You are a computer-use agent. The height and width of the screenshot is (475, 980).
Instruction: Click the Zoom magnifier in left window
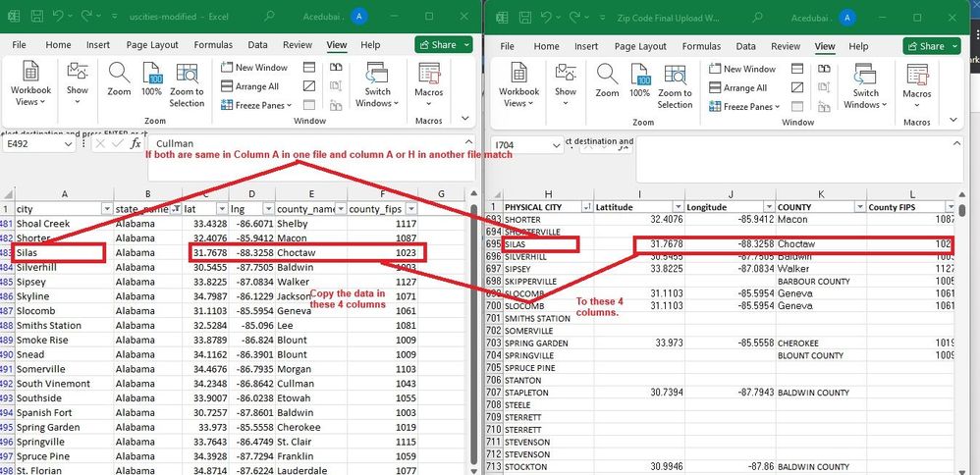119,79
